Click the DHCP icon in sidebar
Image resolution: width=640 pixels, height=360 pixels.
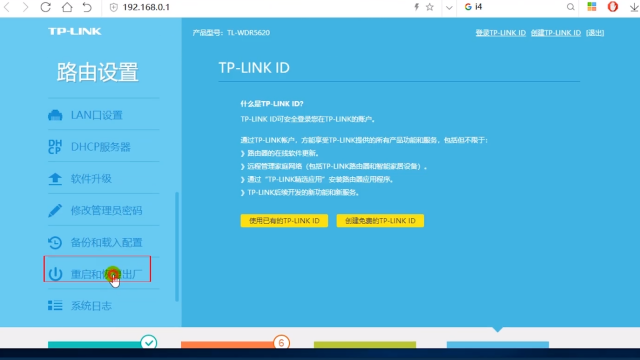click(x=55, y=147)
